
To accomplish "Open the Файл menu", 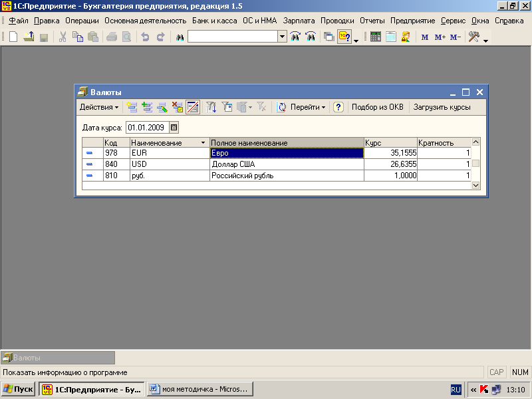I will [19, 21].
